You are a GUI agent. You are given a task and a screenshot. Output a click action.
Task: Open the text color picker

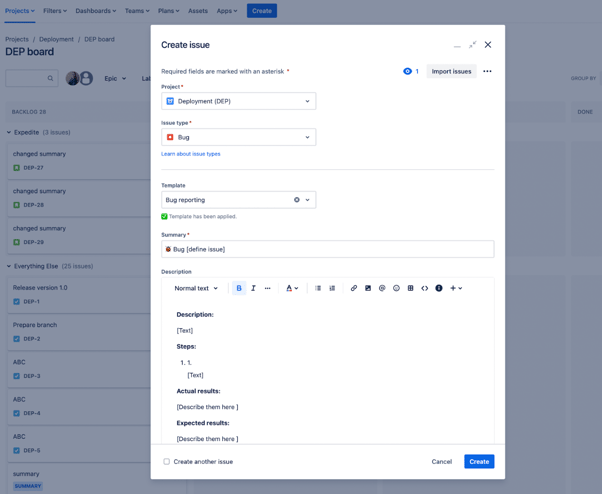pyautogui.click(x=291, y=288)
